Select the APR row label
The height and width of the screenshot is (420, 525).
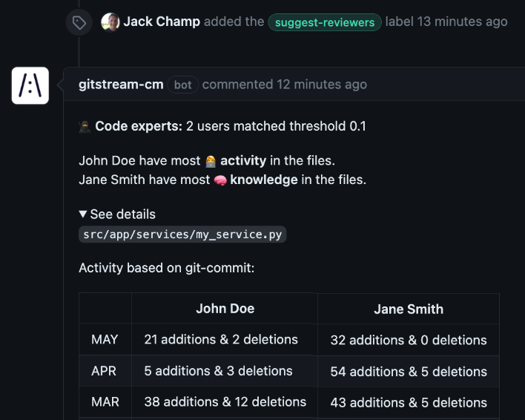pos(104,371)
